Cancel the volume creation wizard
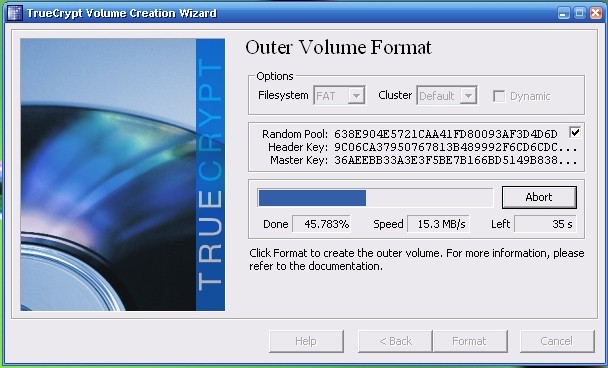 [x=557, y=341]
